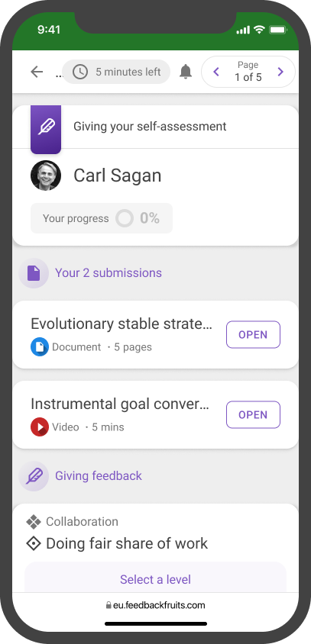Open the Evolutionary stable strategy document
This screenshot has height=644, width=311.
(253, 335)
